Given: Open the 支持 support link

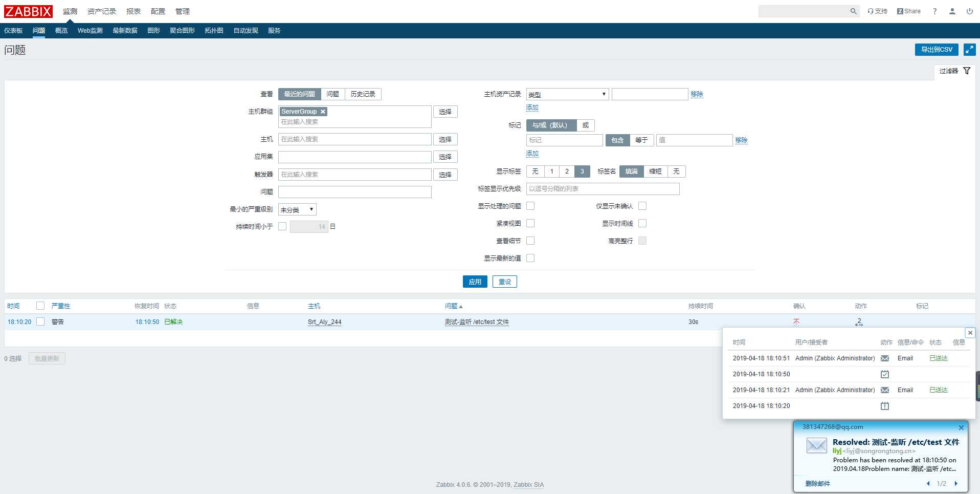Looking at the screenshot, I should (x=877, y=11).
